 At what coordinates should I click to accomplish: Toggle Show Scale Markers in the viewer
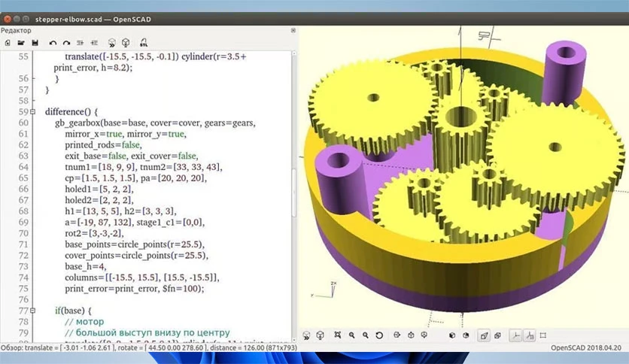pyautogui.click(x=530, y=335)
